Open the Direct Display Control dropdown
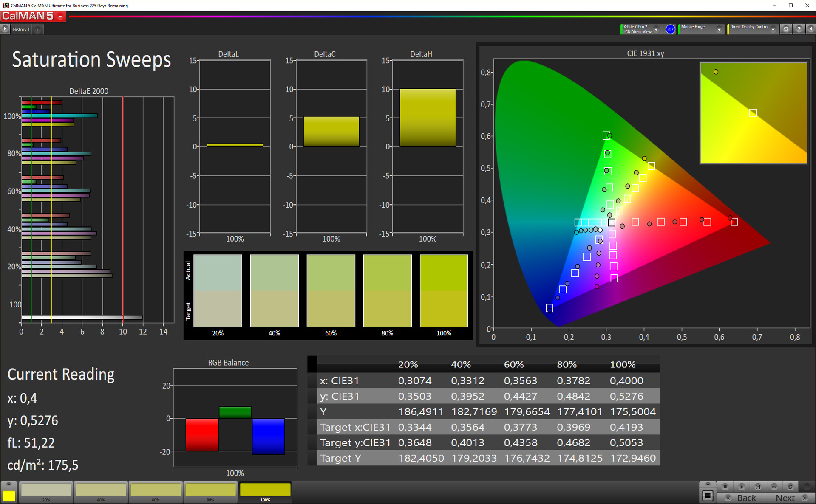 (x=773, y=29)
